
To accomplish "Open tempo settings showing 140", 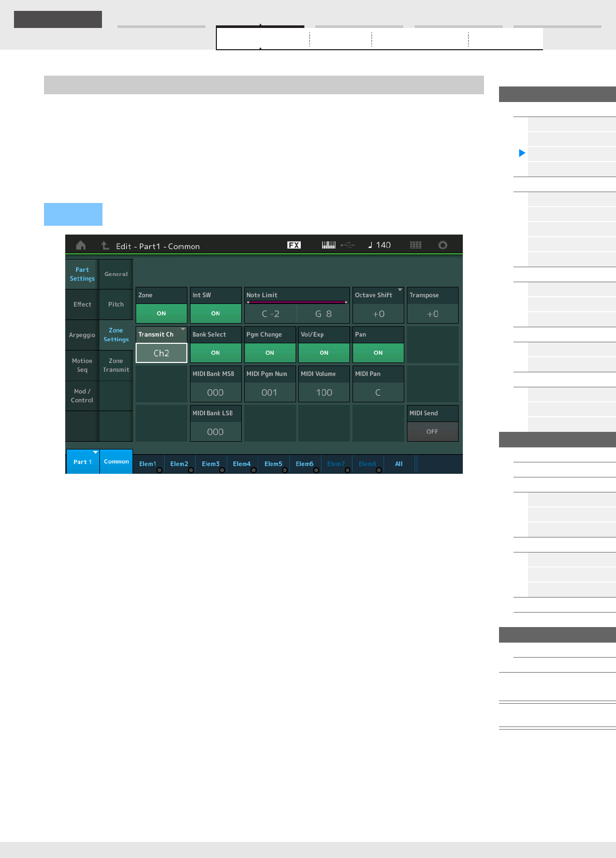I will pyautogui.click(x=379, y=245).
